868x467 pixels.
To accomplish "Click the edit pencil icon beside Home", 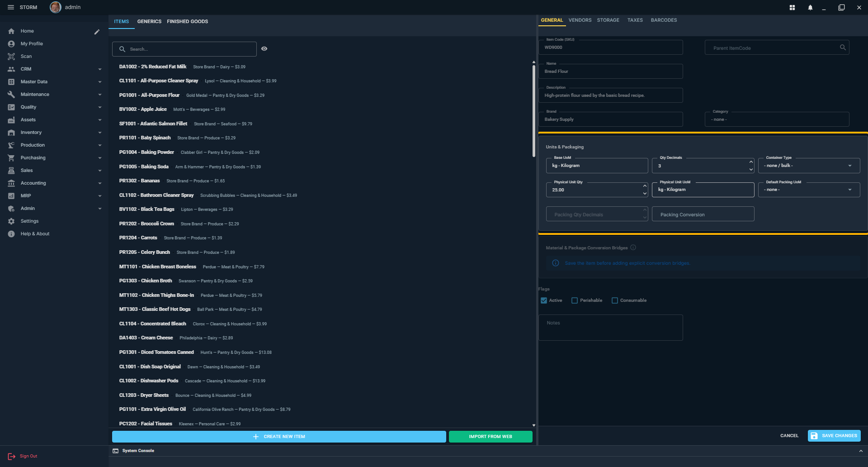I will click(97, 32).
